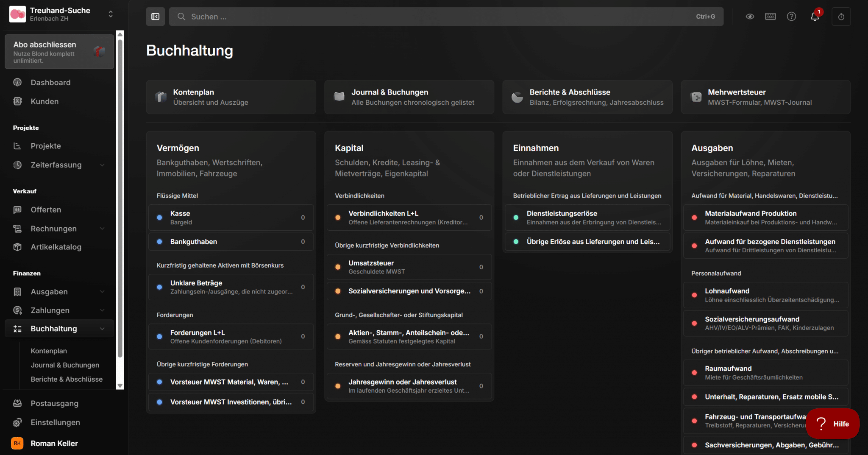Collapse the sidebar with the panel toggle
This screenshot has width=868, height=455.
155,17
